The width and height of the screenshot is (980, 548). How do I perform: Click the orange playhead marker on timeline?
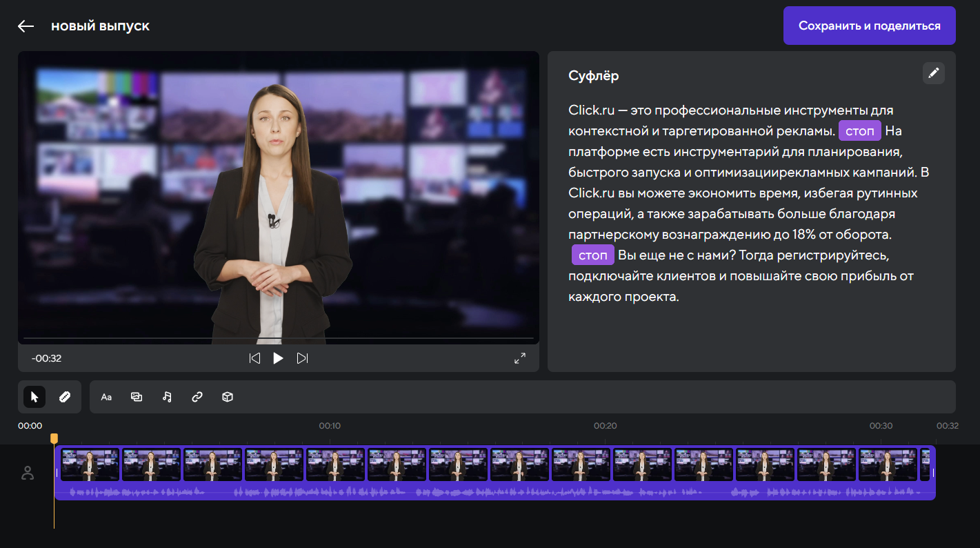[54, 438]
